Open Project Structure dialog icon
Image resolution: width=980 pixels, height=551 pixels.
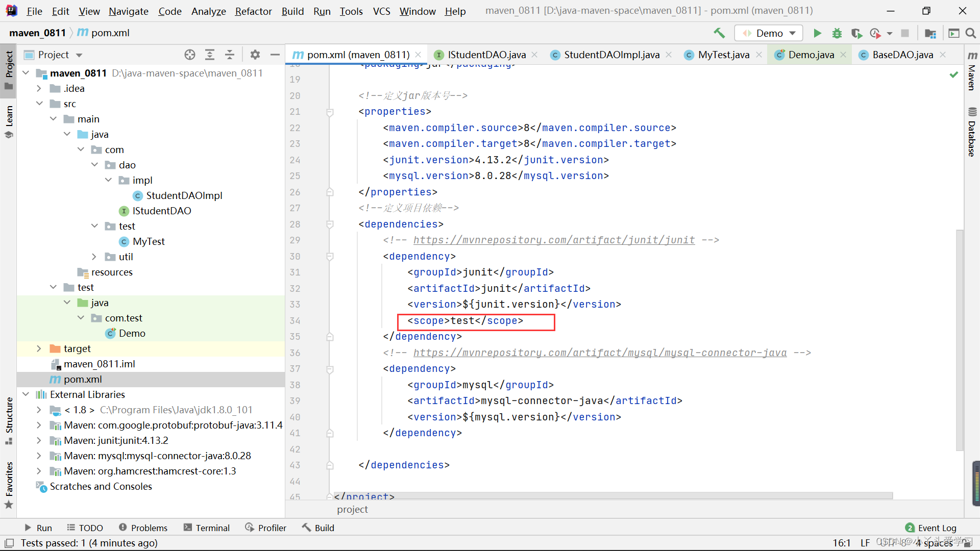click(930, 33)
